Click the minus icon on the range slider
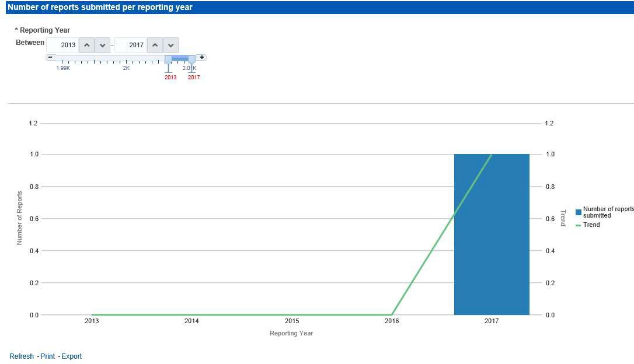 pyautogui.click(x=50, y=57)
